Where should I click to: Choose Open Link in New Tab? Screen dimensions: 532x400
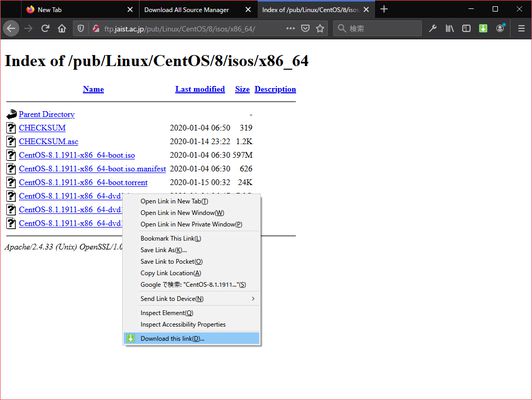(192, 201)
